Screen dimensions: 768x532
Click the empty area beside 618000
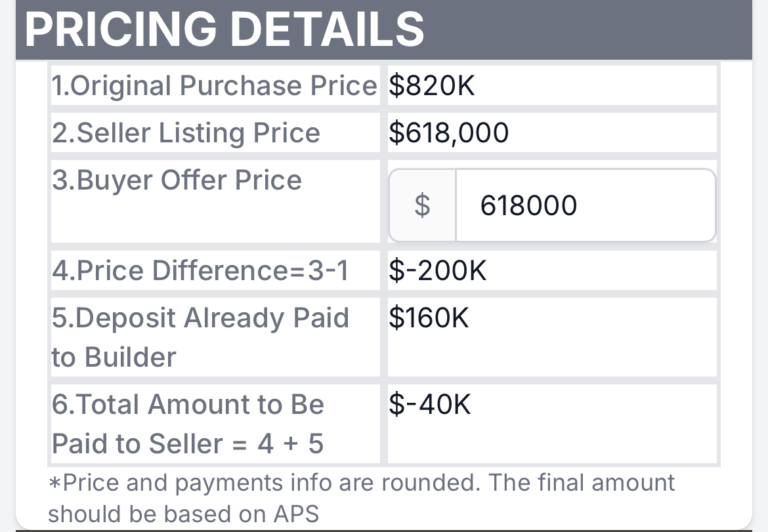[647, 205]
